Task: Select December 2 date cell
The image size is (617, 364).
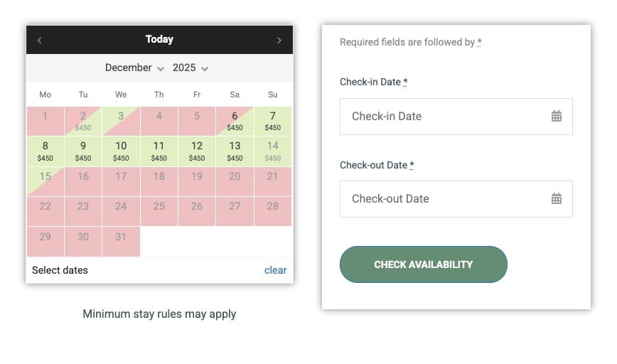Action: pos(83,121)
